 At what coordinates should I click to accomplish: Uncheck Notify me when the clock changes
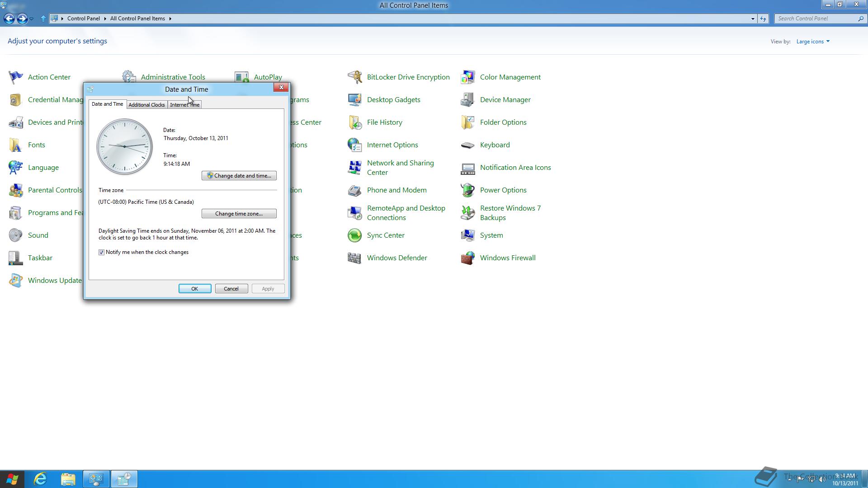102,253
